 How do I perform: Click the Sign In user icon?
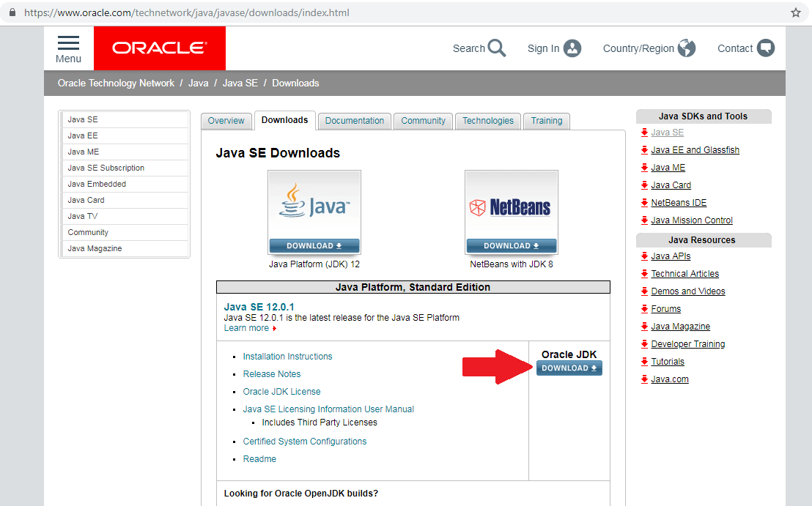[x=572, y=48]
